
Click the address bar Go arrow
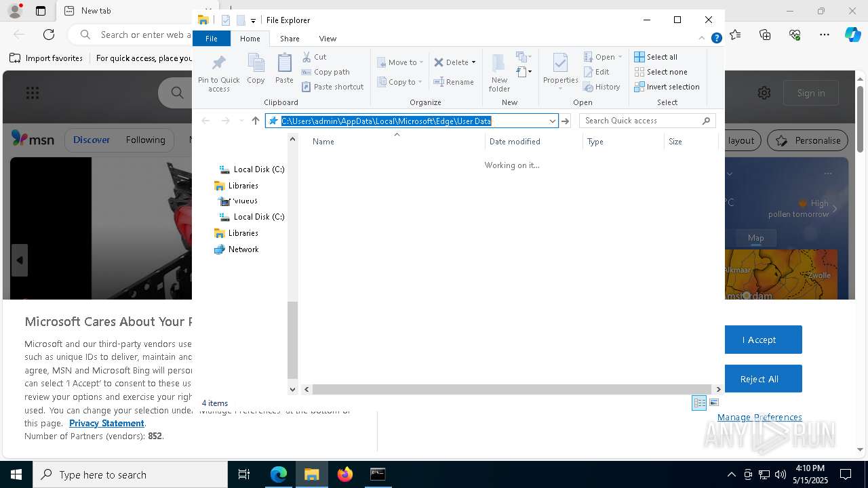565,121
